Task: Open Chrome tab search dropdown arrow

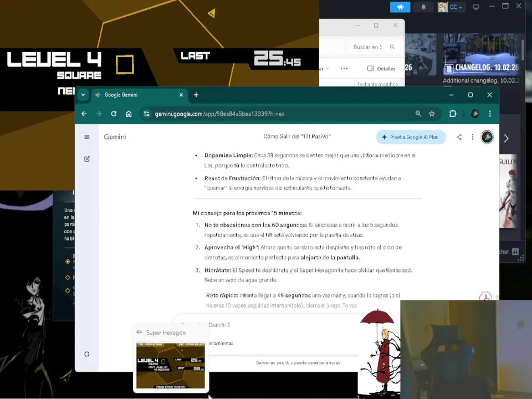Action: click(83, 95)
